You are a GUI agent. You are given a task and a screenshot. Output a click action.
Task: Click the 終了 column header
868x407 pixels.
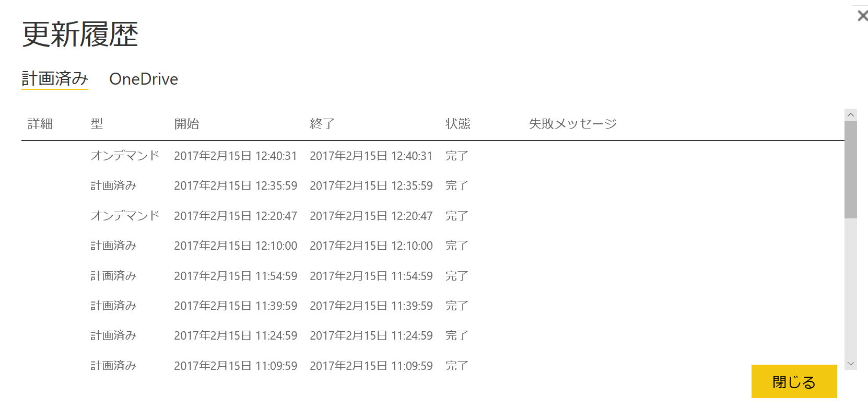[322, 124]
